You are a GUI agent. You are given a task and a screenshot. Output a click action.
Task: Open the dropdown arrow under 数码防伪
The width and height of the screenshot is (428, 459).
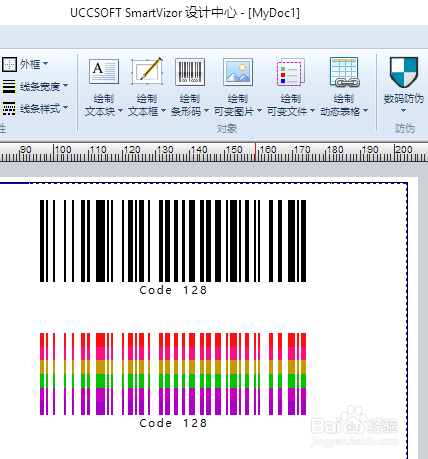coord(403,111)
